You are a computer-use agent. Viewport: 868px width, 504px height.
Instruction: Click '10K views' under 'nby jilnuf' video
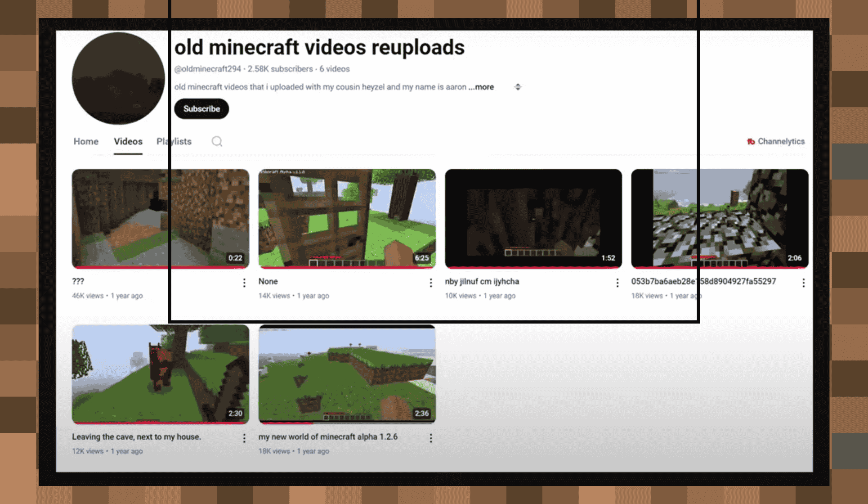point(461,296)
